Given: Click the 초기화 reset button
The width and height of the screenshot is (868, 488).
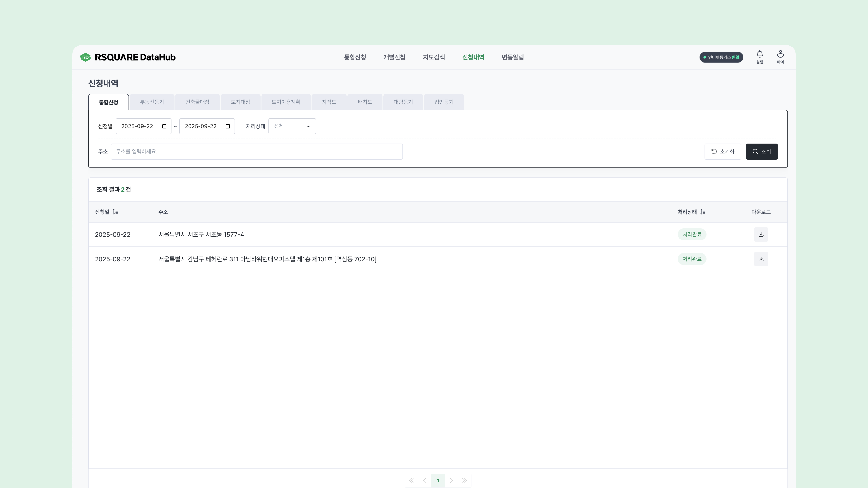Looking at the screenshot, I should point(722,152).
